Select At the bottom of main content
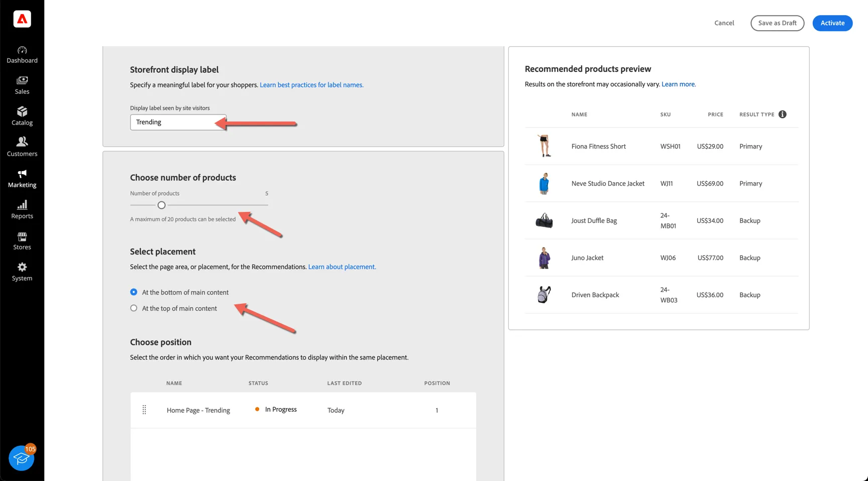The height and width of the screenshot is (481, 868). coord(134,292)
